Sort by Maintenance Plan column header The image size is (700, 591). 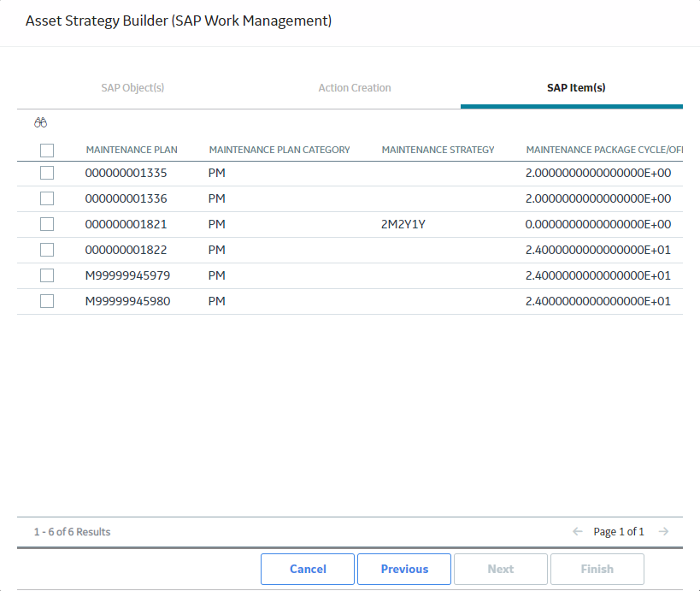tap(132, 150)
